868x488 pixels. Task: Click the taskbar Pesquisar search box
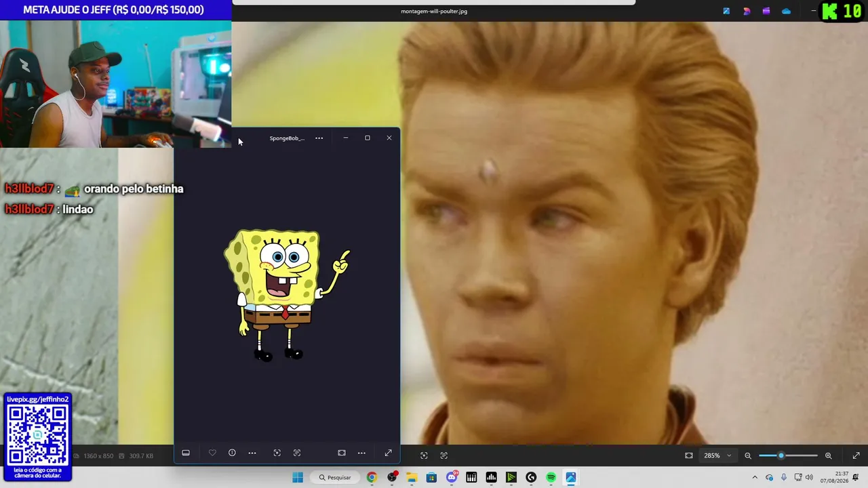click(335, 477)
